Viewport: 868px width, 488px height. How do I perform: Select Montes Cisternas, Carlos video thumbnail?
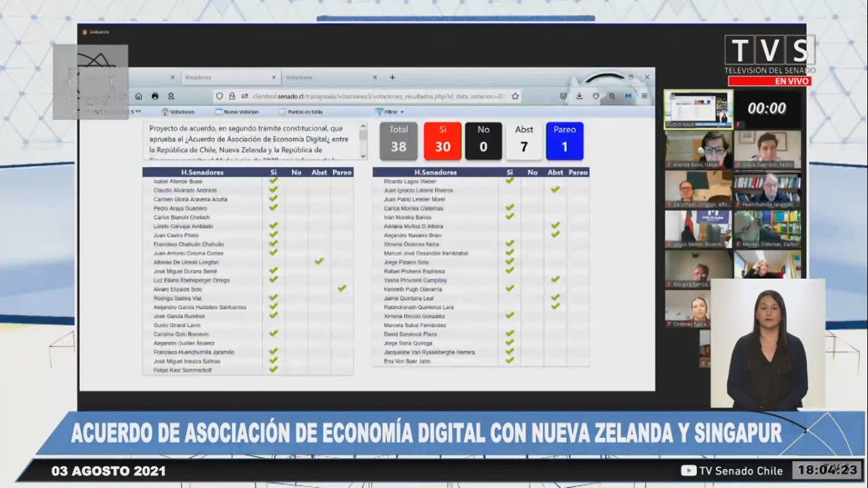click(768, 229)
